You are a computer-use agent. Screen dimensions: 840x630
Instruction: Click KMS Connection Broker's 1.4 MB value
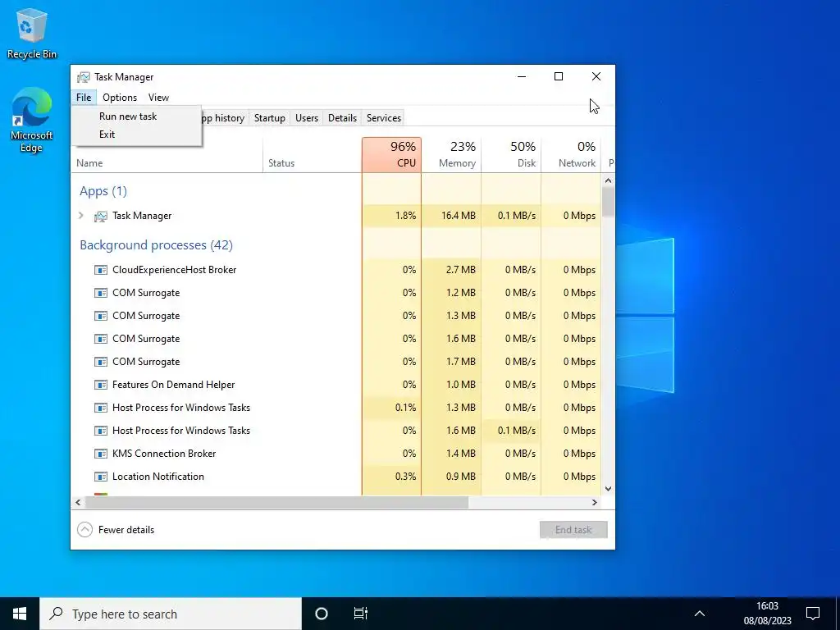(x=461, y=454)
